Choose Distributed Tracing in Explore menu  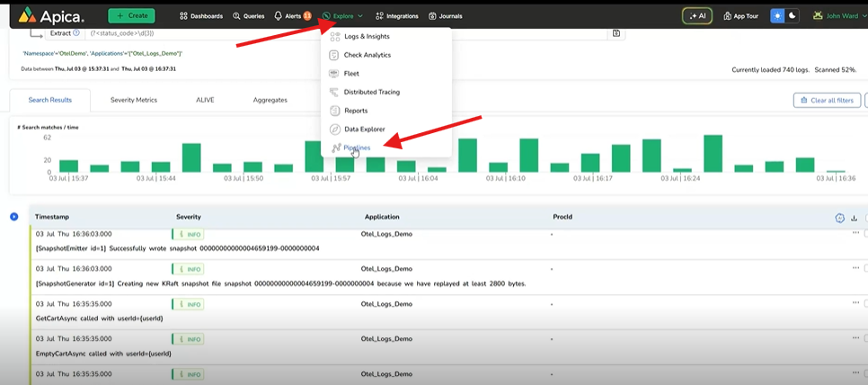pyautogui.click(x=371, y=92)
